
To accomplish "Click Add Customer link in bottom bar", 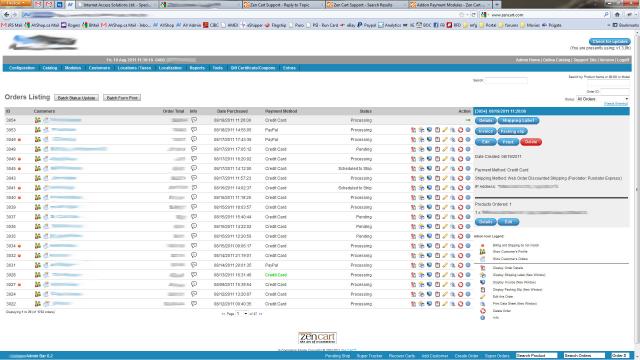I will coord(435,356).
